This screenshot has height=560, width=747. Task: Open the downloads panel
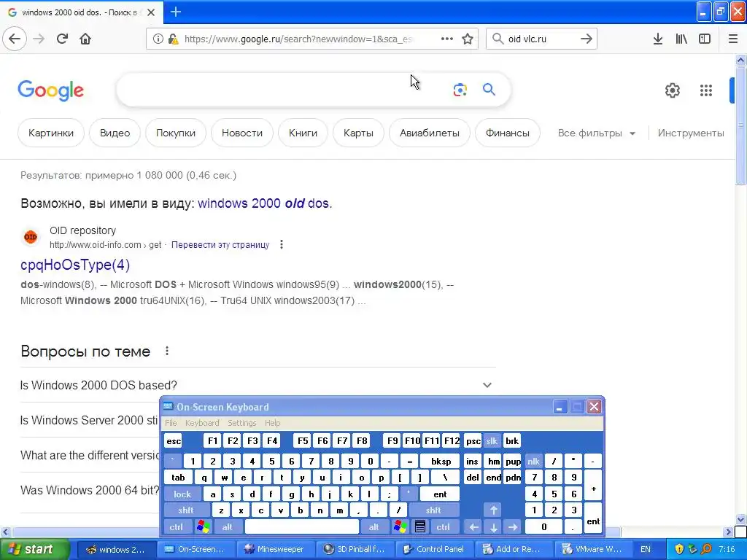tap(658, 39)
